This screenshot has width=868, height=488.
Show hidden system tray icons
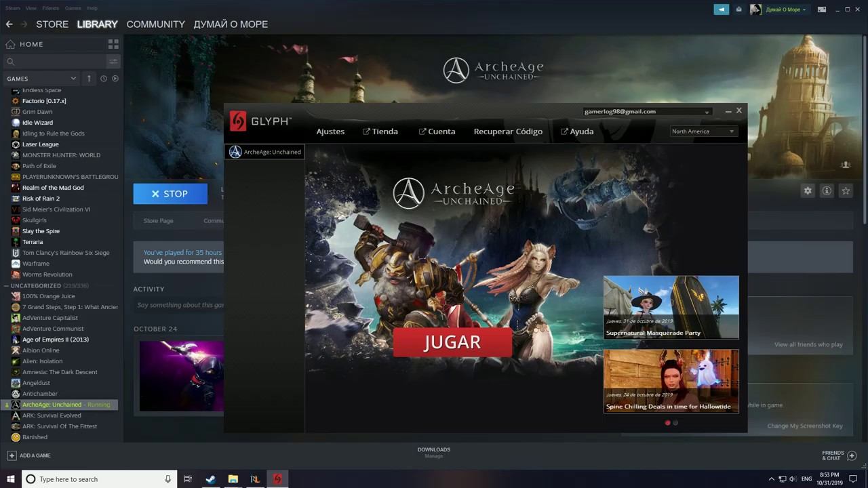pyautogui.click(x=771, y=479)
